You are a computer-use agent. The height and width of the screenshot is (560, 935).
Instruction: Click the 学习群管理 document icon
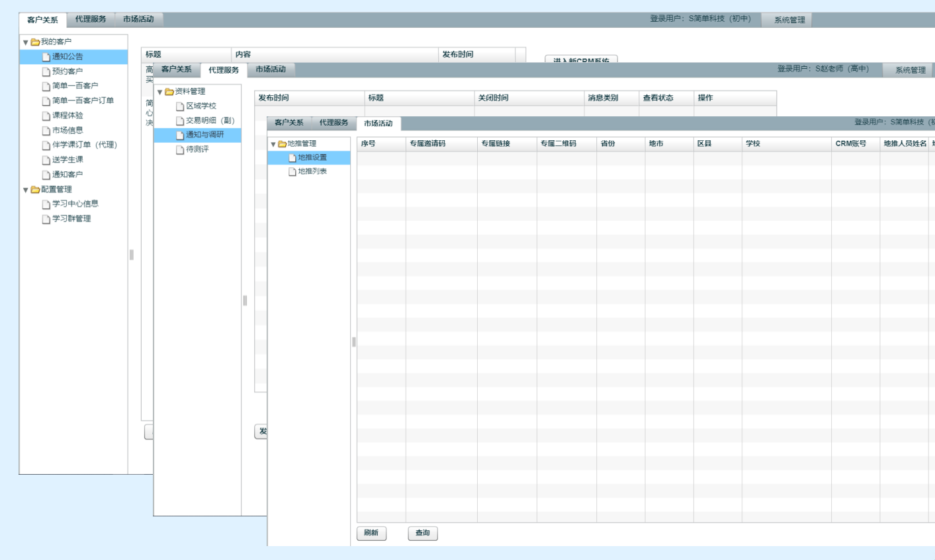(x=46, y=219)
